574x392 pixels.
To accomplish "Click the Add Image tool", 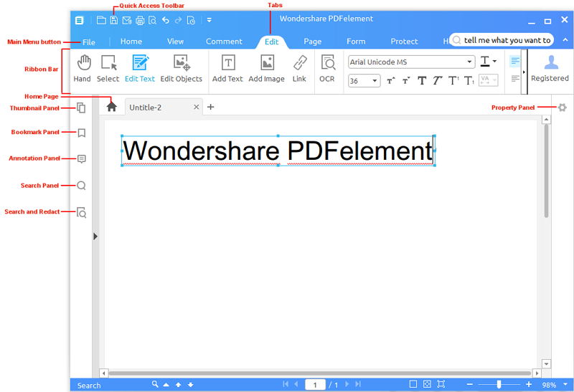I will coord(266,69).
